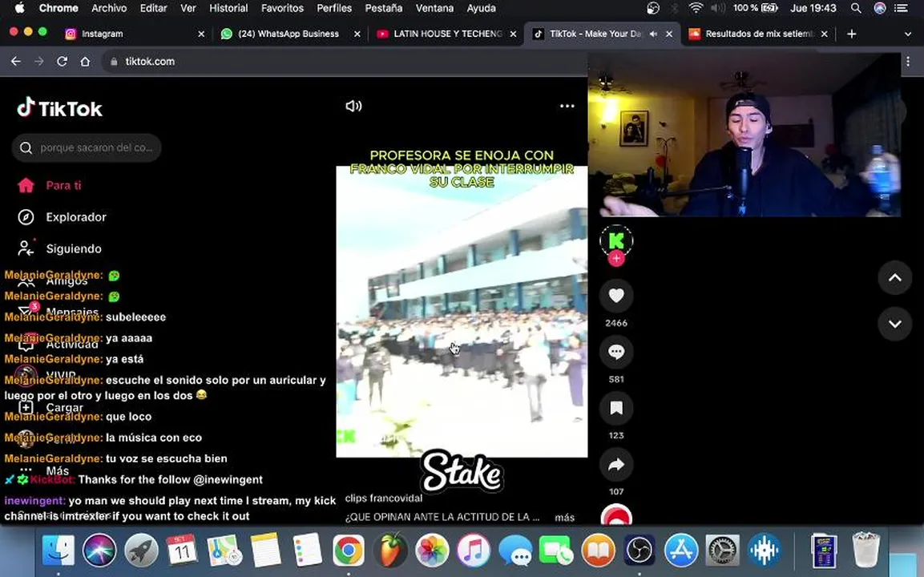
Task: Share the video using the arrow icon
Action: pos(616,465)
